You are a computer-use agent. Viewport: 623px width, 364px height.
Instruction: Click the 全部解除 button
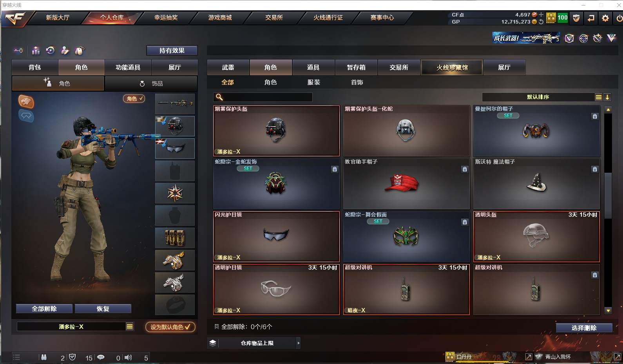[x=44, y=309]
